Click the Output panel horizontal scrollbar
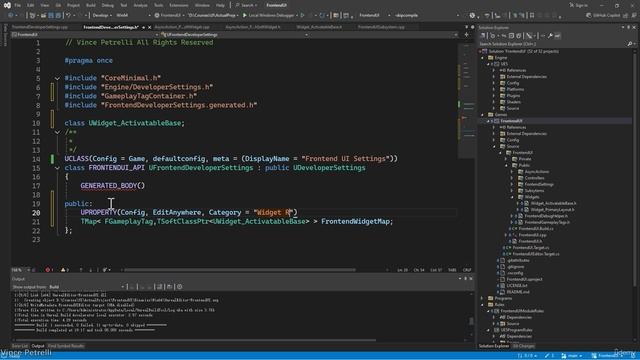The width and height of the screenshot is (640, 360). click(195, 340)
